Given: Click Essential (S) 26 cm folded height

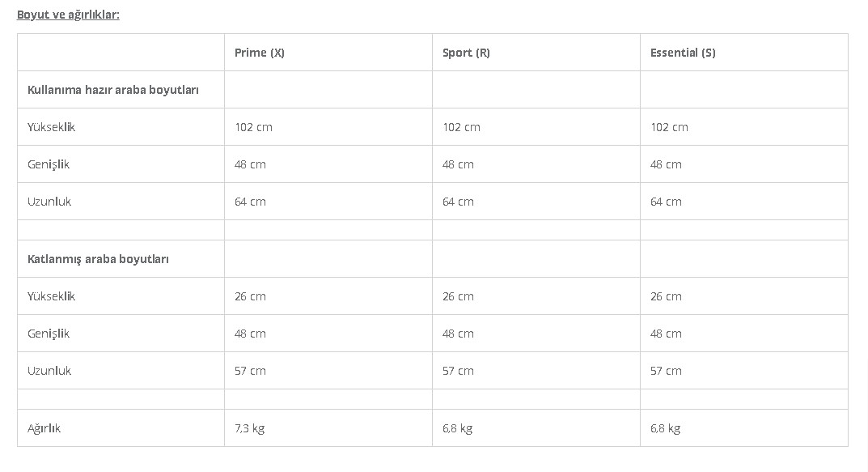Looking at the screenshot, I should pyautogui.click(x=666, y=296).
